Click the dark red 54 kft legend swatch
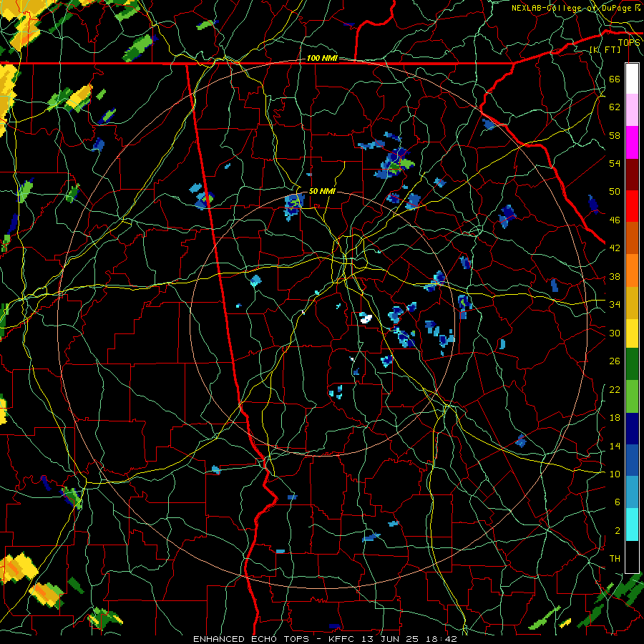This screenshot has width=644, height=644. 632,174
